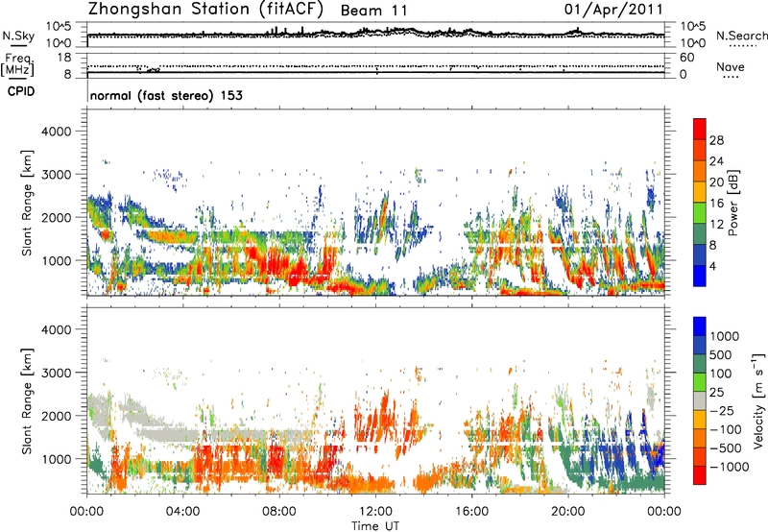Click the gray ±25 velocity colorbar swatch

(x=700, y=400)
